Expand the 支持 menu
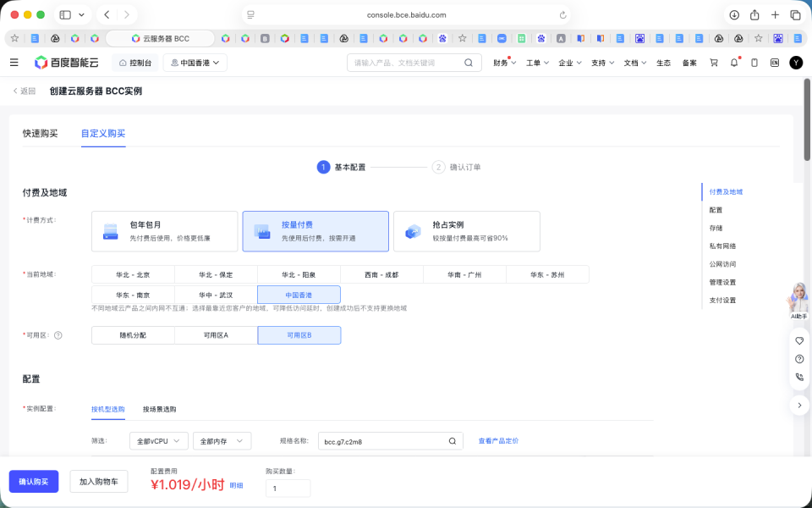812x508 pixels. (602, 63)
